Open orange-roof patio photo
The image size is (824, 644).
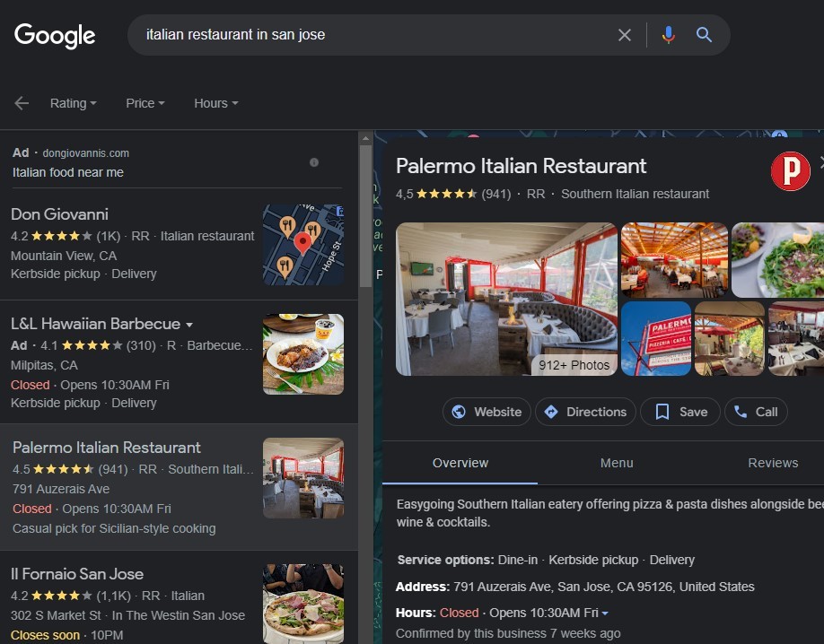(x=674, y=260)
